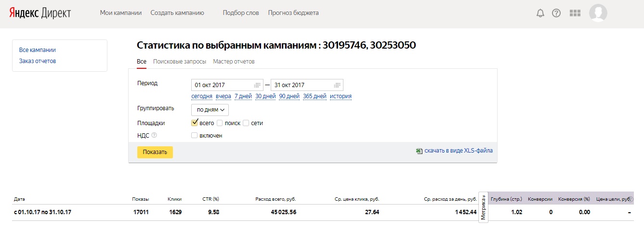Click the Ср. расход за день header
644x231 pixels.
pos(451,199)
